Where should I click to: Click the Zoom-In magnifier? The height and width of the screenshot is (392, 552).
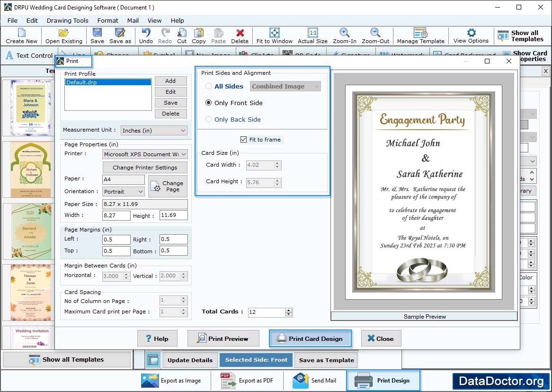[344, 36]
